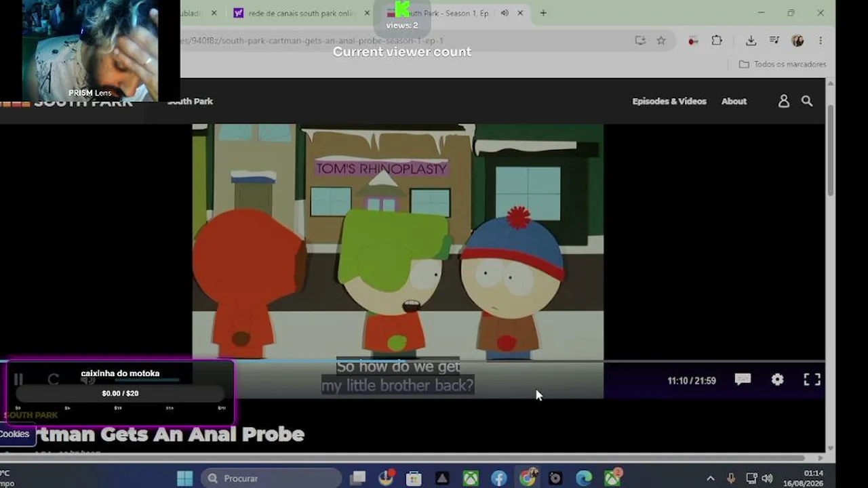Open Episodes & Videos menu
Screen dimensions: 868x488
669,101
